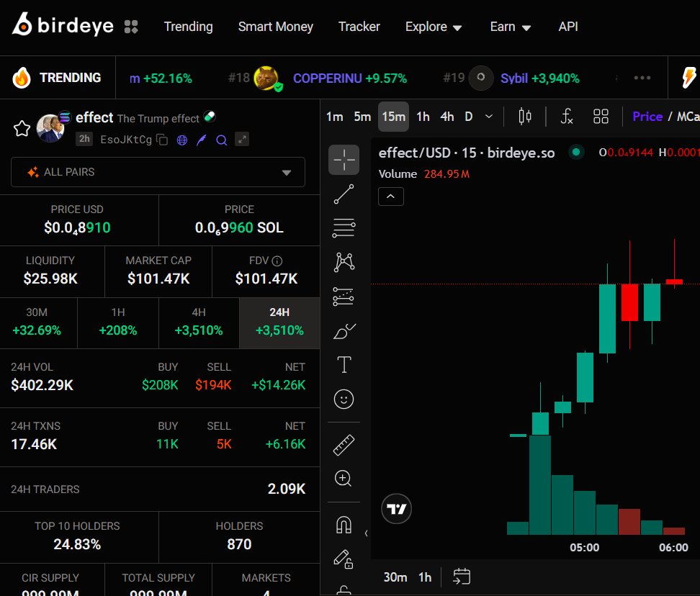Toggle the magnet mode
This screenshot has width=700, height=596.
pyautogui.click(x=344, y=525)
